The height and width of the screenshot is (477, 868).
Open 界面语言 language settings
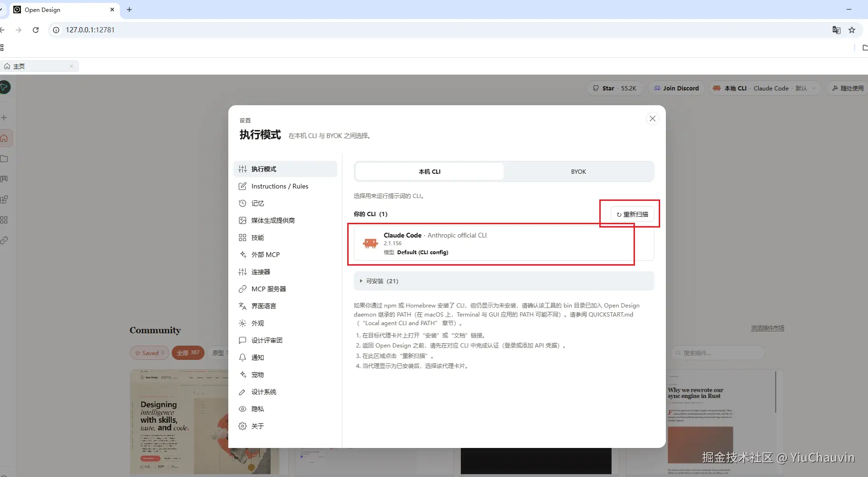click(285, 306)
